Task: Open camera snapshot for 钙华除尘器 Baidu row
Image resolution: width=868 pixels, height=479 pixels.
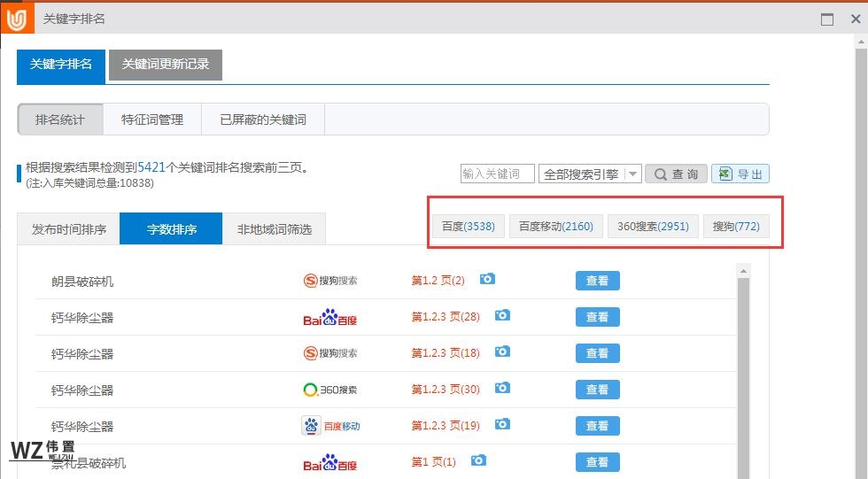Action: click(x=502, y=316)
